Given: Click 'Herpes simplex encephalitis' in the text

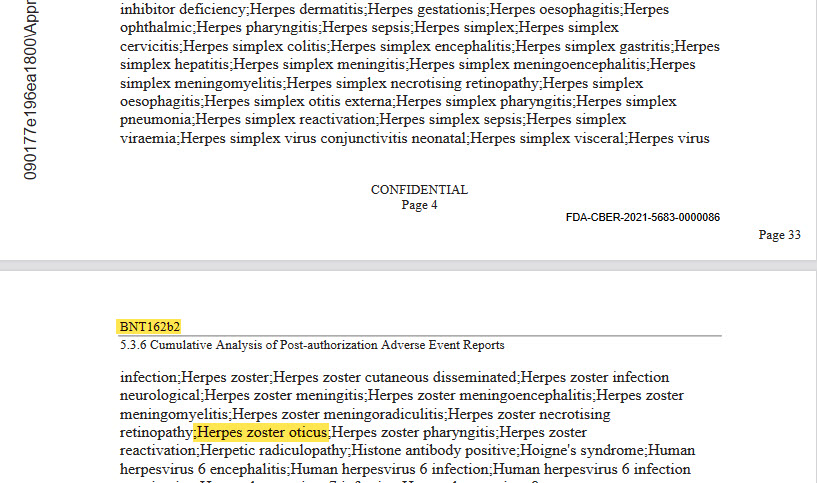Looking at the screenshot, I should (x=420, y=46).
